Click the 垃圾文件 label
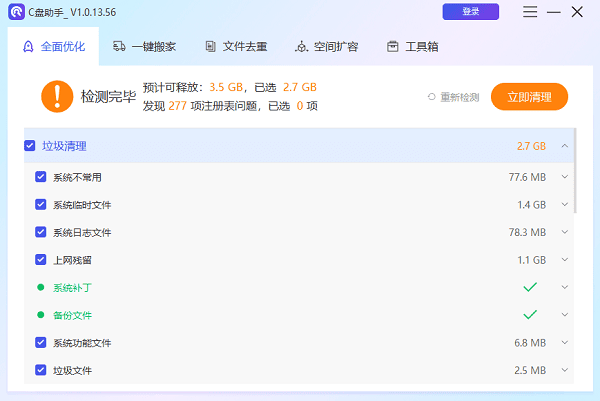 tap(72, 371)
